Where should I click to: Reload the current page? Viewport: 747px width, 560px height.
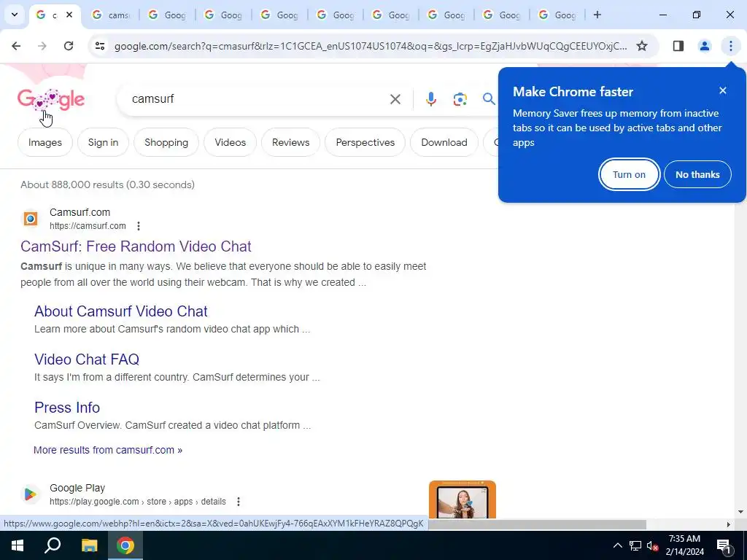tap(69, 46)
